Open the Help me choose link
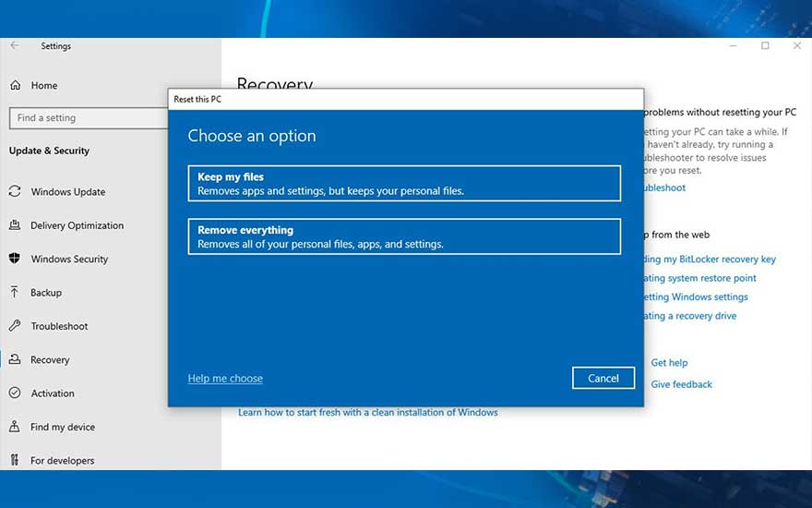The image size is (812, 508). (225, 379)
